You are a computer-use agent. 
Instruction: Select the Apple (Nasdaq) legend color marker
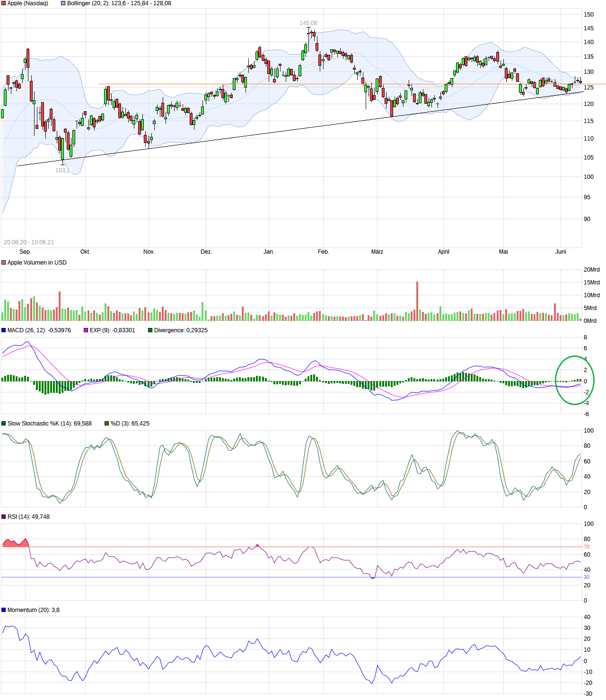[3, 3]
